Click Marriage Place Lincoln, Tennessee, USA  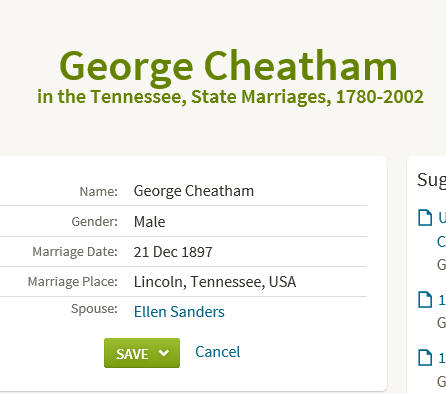215,282
